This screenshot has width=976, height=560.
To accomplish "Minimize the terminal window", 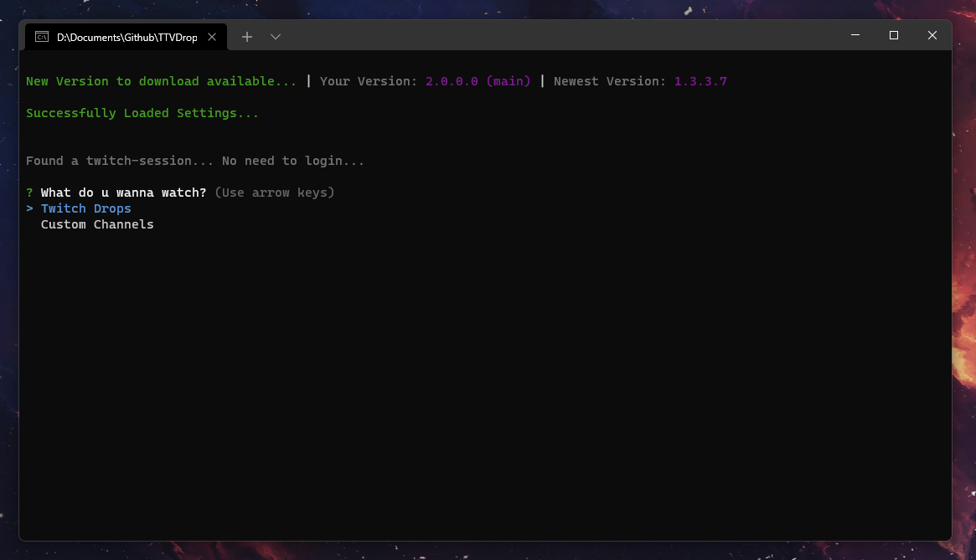I will point(855,35).
